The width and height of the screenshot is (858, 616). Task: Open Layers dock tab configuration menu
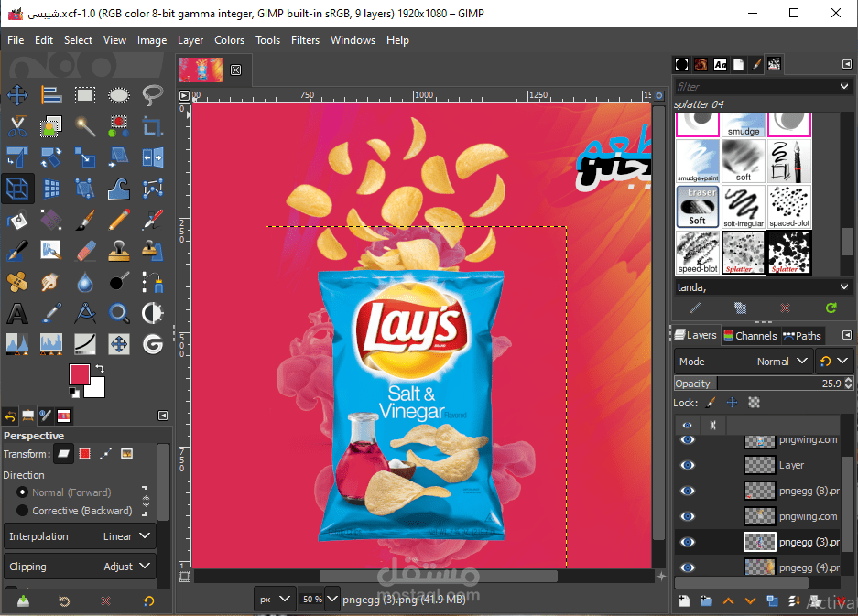pyautogui.click(x=846, y=336)
